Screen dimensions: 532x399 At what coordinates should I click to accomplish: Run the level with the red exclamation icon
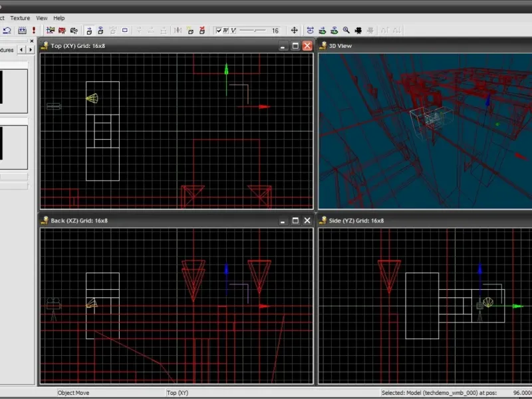34,31
